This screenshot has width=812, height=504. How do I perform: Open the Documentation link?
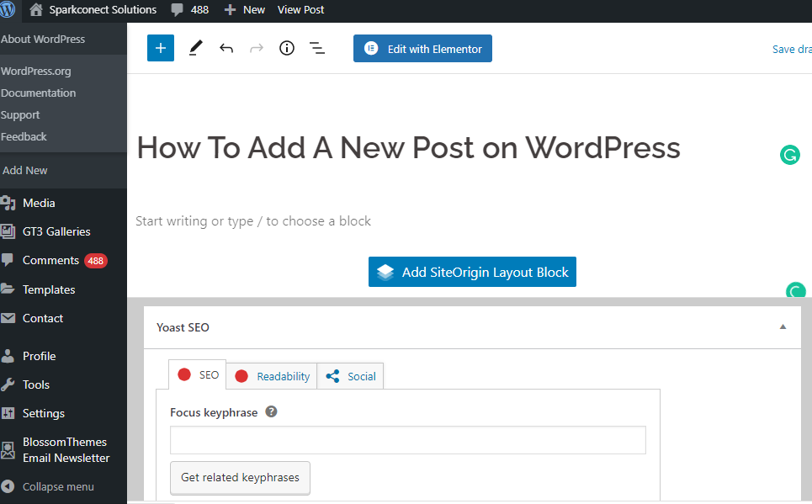pyautogui.click(x=39, y=93)
